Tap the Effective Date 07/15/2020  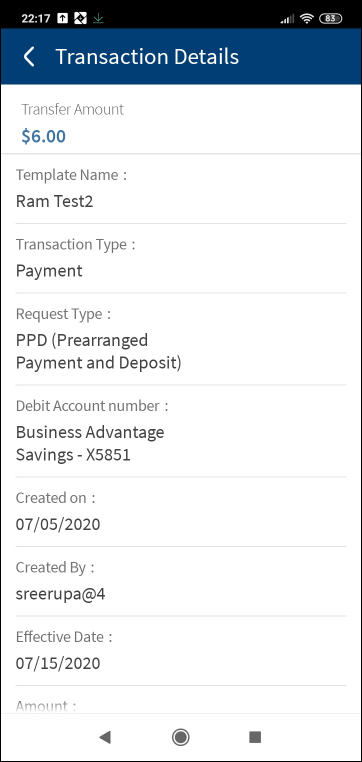[58, 663]
